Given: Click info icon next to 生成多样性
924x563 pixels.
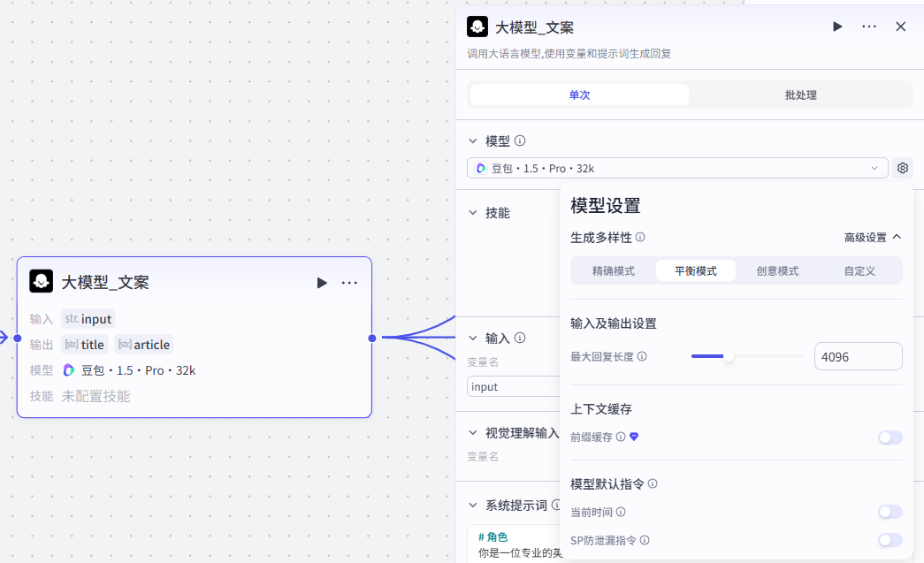Looking at the screenshot, I should (640, 238).
